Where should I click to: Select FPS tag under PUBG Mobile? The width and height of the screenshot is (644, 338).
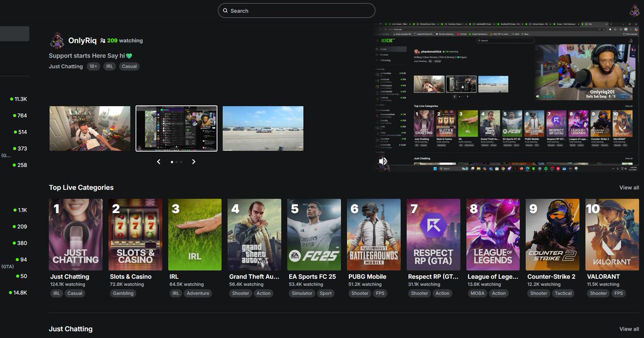click(380, 293)
